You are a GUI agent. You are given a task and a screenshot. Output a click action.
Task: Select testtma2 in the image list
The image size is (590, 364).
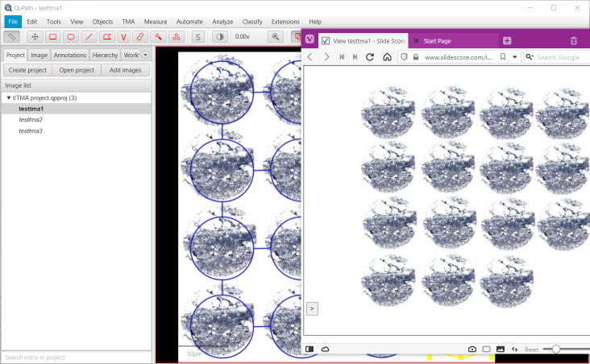coord(31,119)
